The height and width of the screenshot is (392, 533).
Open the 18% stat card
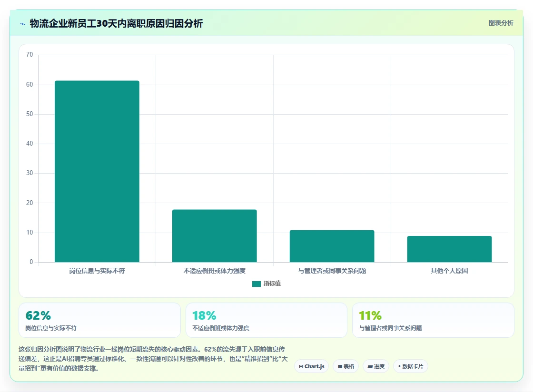[x=266, y=320]
